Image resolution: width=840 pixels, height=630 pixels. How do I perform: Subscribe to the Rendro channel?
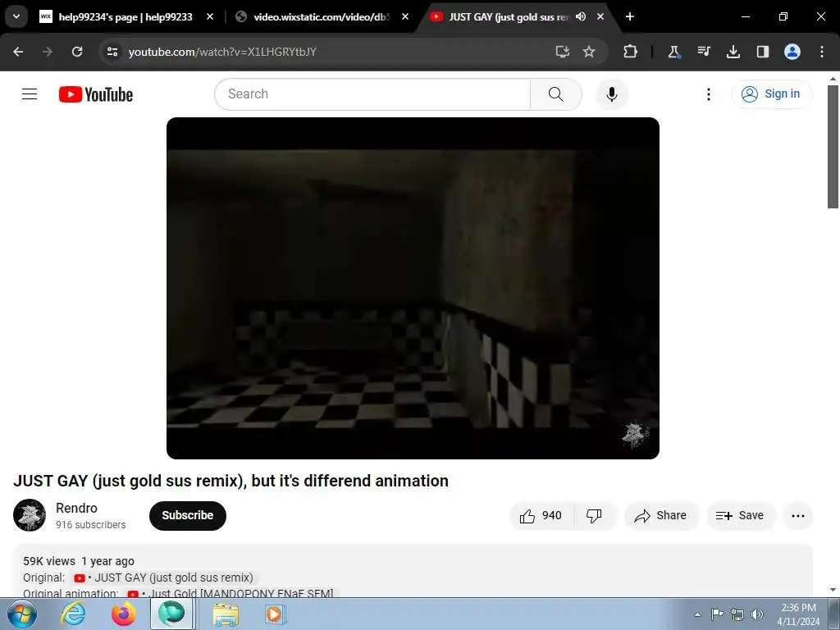point(188,515)
